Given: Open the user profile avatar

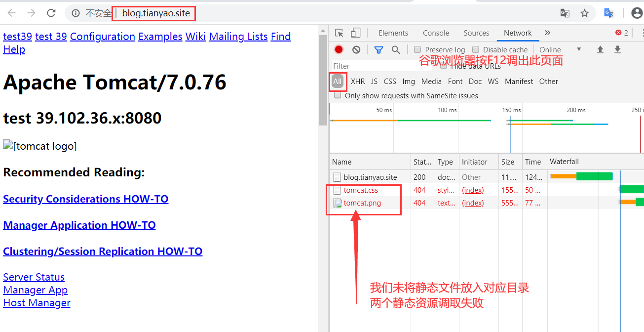Looking at the screenshot, I should point(637,13).
